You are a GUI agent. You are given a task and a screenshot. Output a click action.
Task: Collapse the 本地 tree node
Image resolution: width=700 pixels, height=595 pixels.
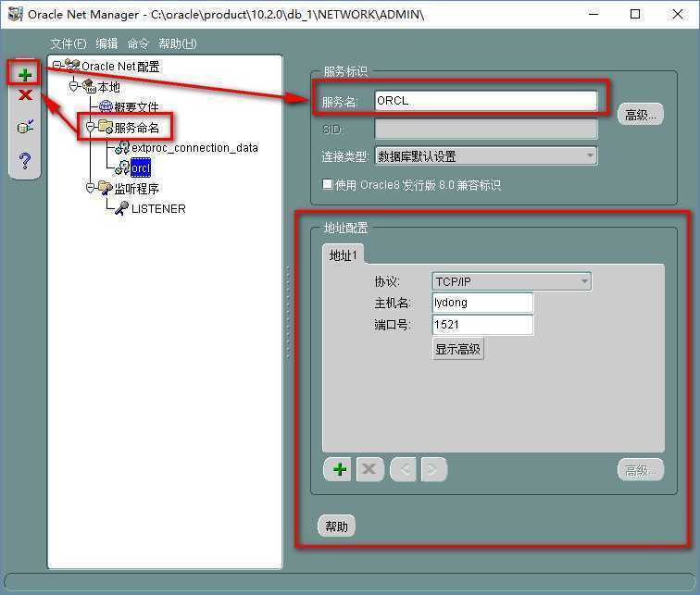tap(74, 86)
